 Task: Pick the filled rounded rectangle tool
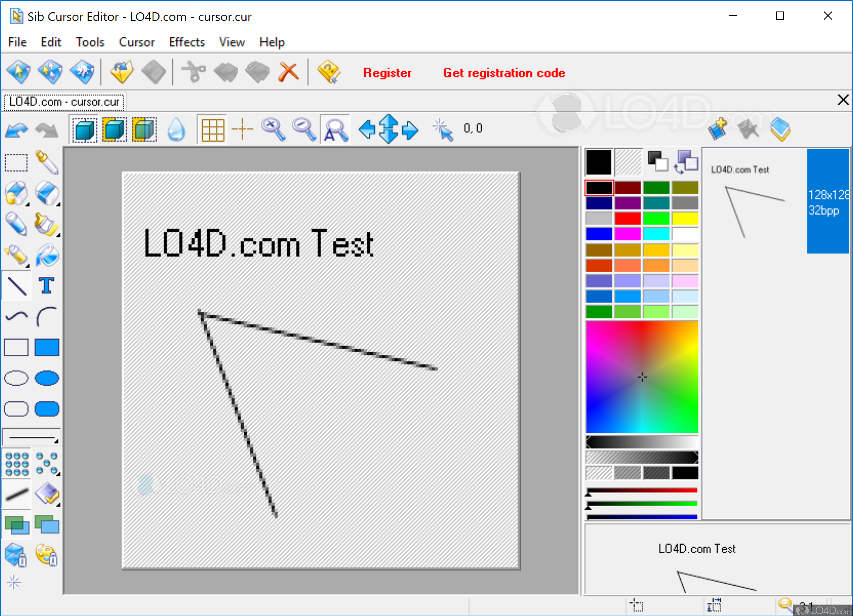pos(47,409)
